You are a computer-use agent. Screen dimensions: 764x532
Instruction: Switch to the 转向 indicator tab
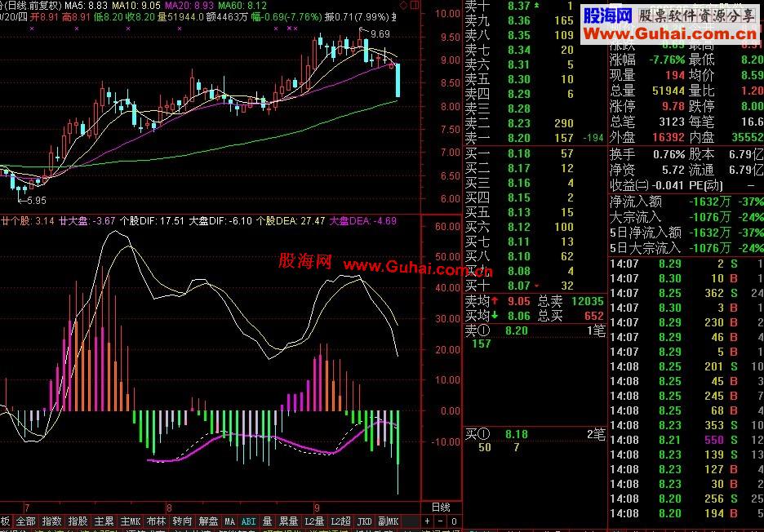pos(183,521)
